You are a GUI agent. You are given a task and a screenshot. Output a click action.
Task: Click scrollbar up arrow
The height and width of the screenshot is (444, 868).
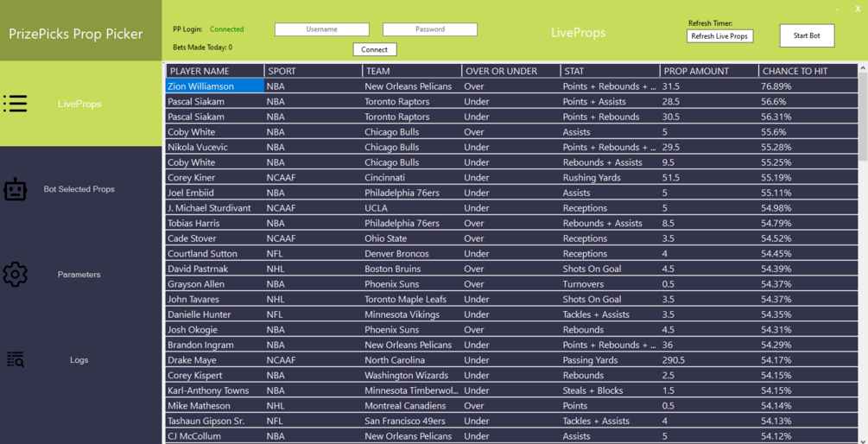coord(863,67)
